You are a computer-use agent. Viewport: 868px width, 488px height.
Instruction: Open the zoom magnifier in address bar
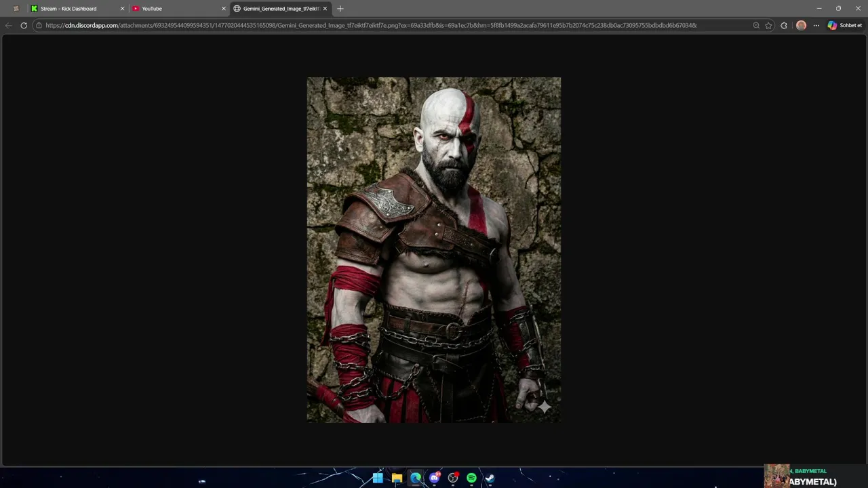coord(756,25)
